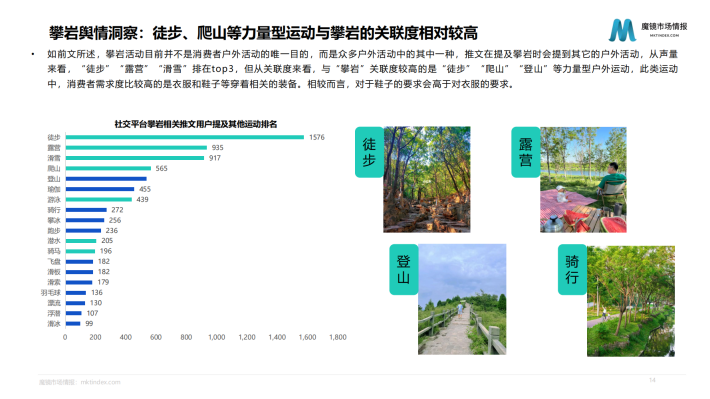Click the 露营 bar showing 935
710x399 pixels.
pos(136,148)
